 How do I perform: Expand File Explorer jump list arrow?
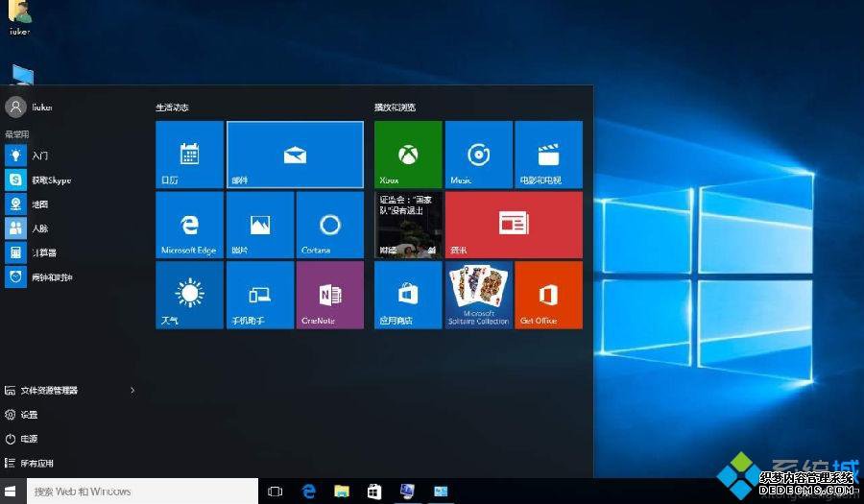pos(132,391)
